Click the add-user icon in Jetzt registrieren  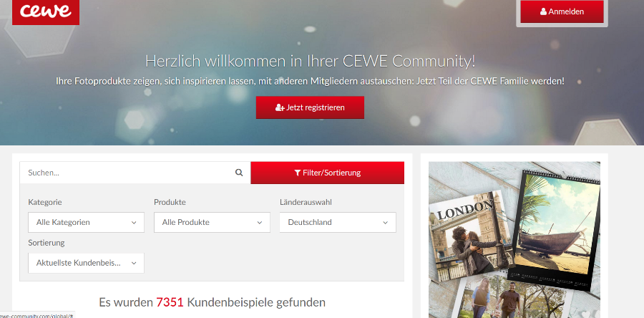coord(280,107)
